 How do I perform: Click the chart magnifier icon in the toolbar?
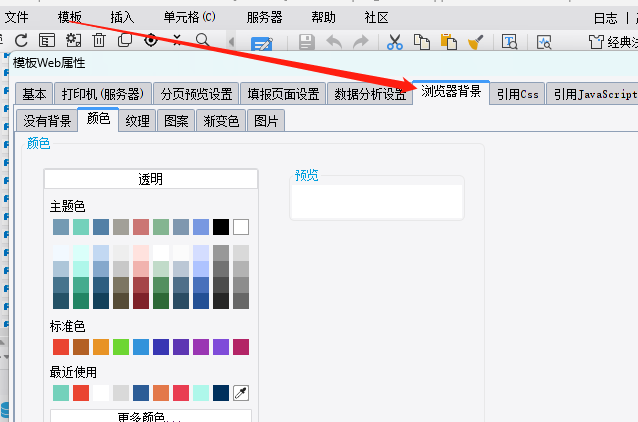(544, 42)
